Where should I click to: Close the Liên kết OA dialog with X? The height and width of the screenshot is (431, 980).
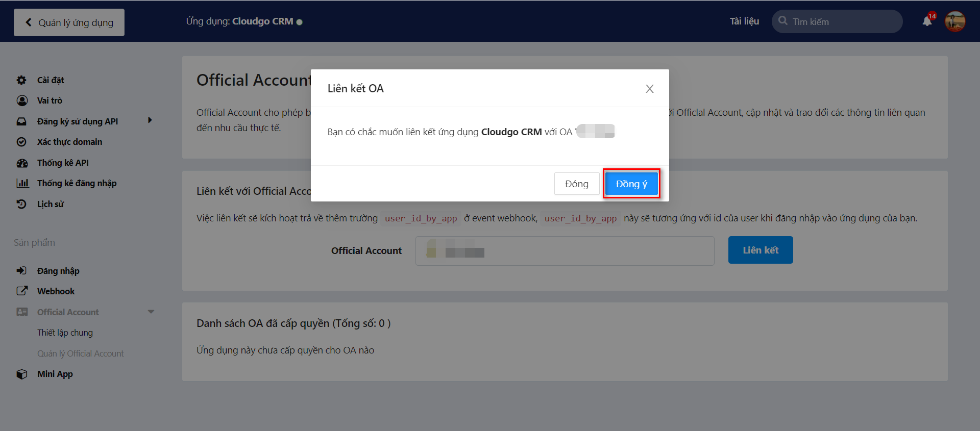pos(649,89)
